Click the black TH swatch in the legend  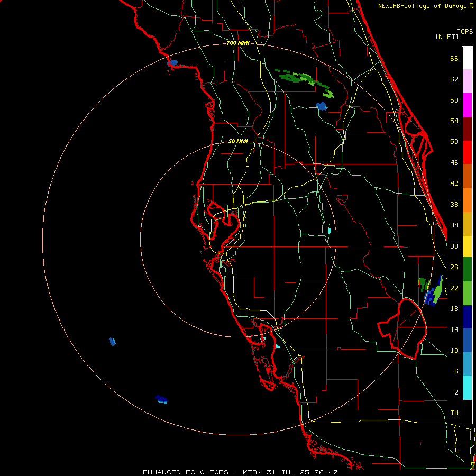tap(467, 411)
